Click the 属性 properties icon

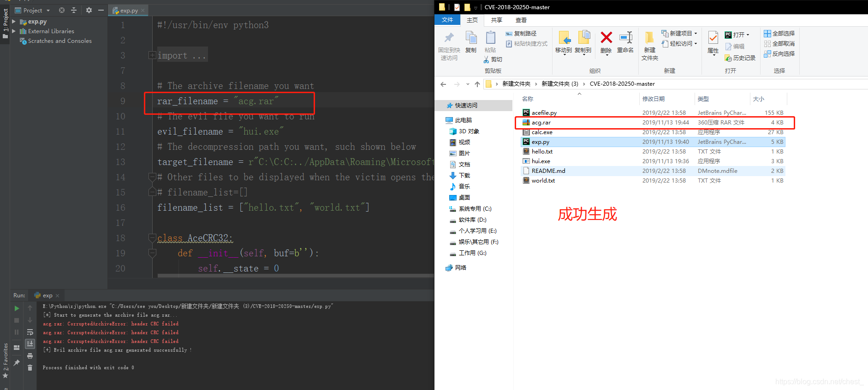coord(713,37)
